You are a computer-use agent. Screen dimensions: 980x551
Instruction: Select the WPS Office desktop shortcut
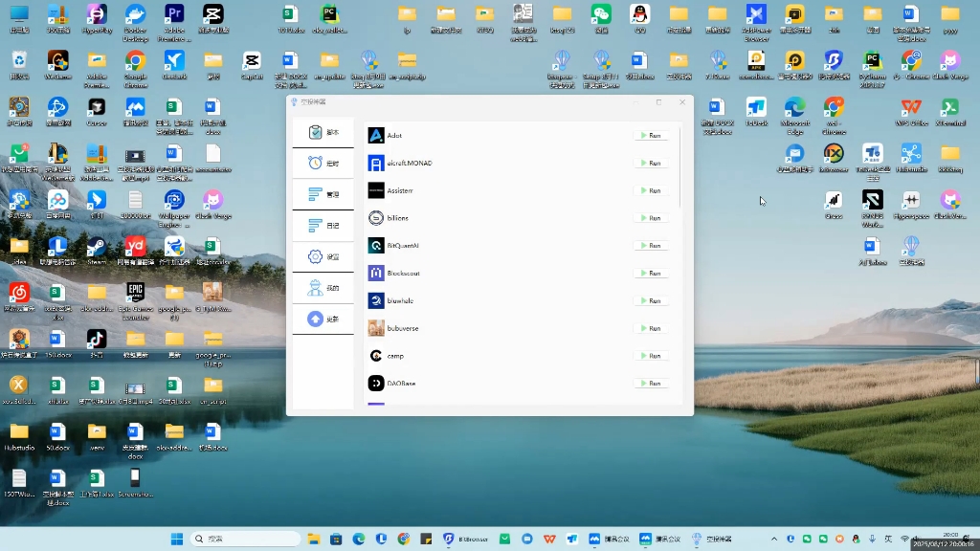pyautogui.click(x=911, y=112)
